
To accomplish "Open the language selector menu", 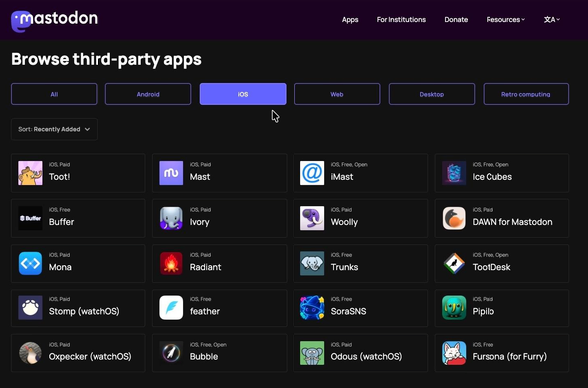I will [x=552, y=20].
